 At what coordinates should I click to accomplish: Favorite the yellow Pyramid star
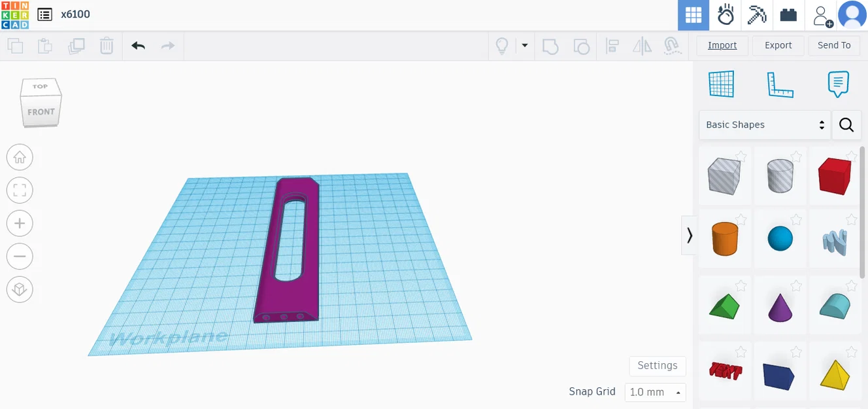pyautogui.click(x=852, y=352)
